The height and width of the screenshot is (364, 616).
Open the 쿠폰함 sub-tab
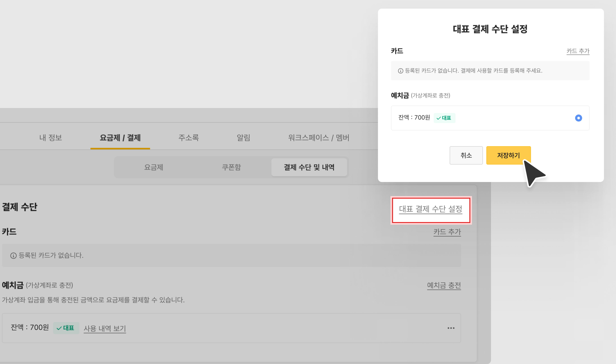coord(231,167)
